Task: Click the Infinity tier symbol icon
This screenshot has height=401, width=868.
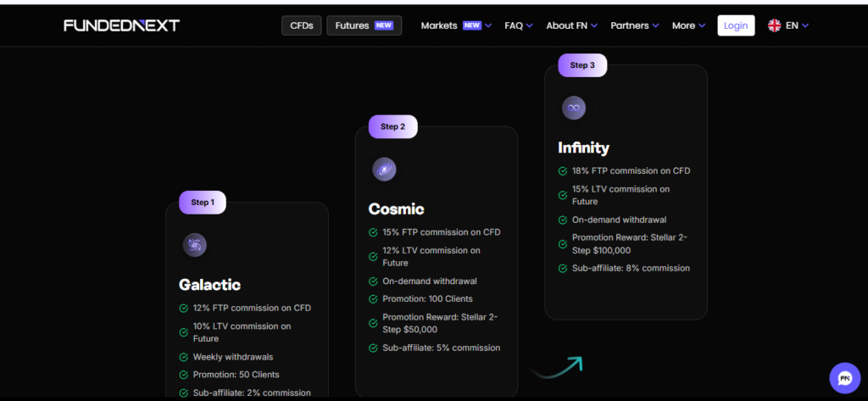Action: (574, 109)
